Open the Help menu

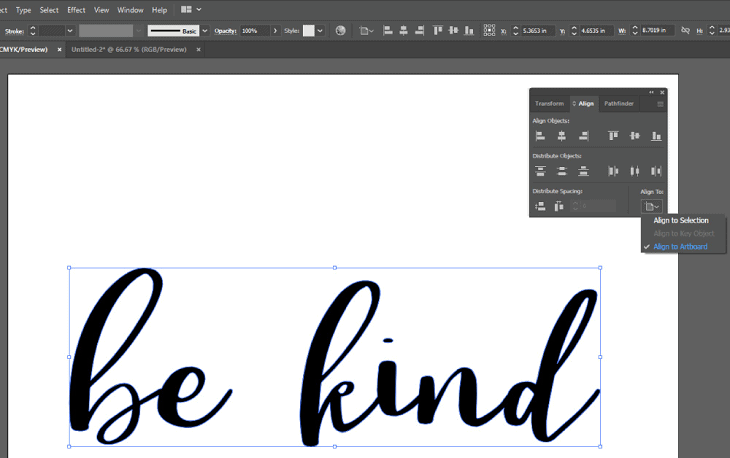click(159, 10)
